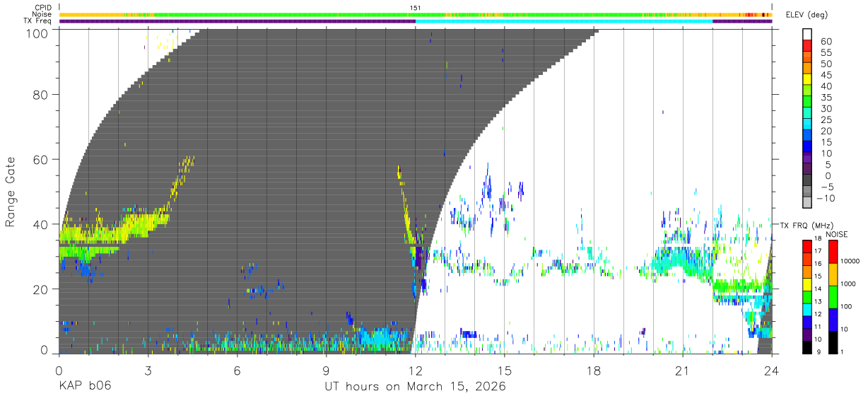Click the -10 value on ELEV colorbar
Image resolution: width=868 pixels, height=401 pixels.
point(825,198)
